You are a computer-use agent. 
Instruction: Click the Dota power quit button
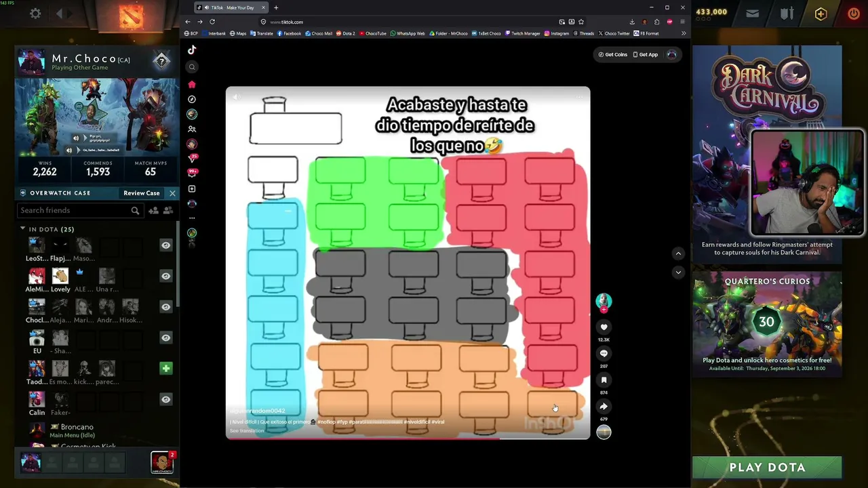[853, 13]
